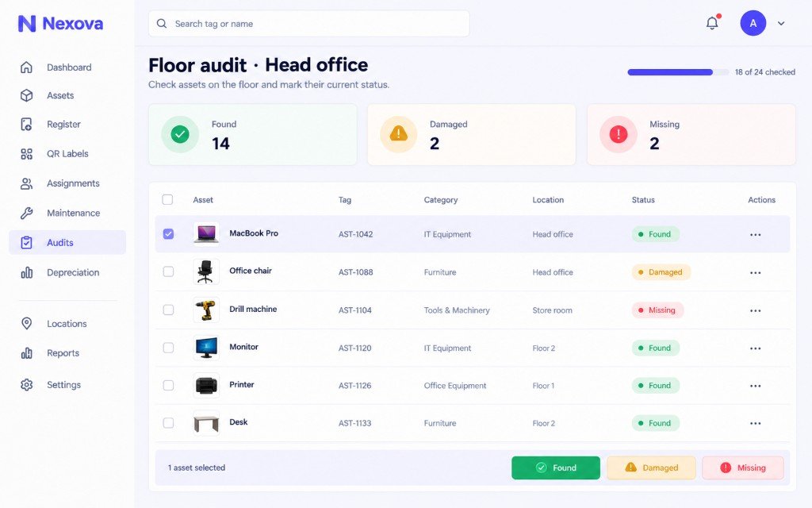Click the Found status badge for MacBook Pro
The image size is (812, 508).
tap(656, 234)
